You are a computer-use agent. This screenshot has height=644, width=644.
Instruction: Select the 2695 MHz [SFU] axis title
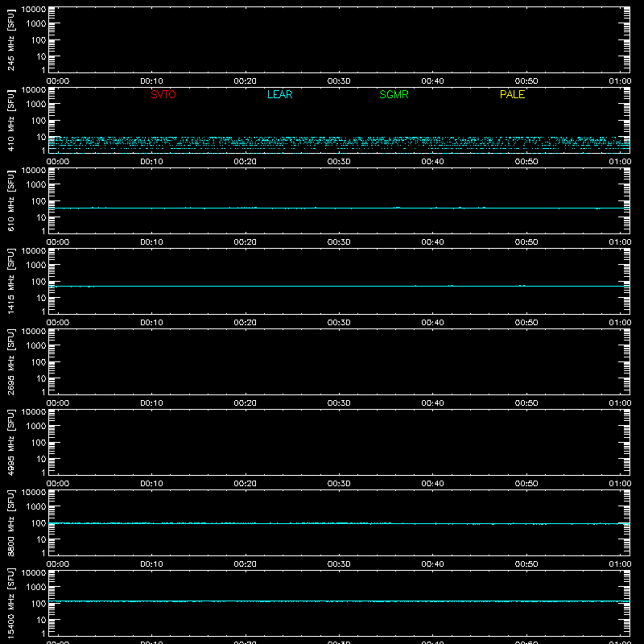point(11,361)
